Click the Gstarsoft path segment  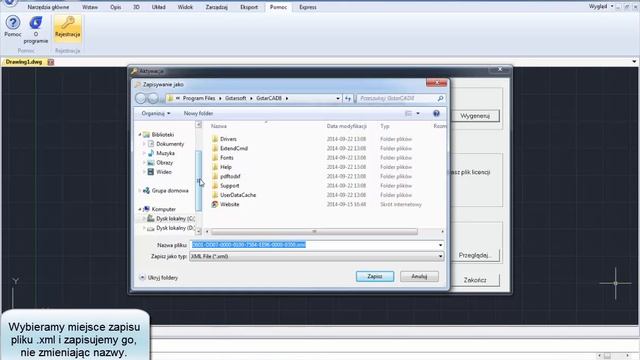[x=236, y=98]
